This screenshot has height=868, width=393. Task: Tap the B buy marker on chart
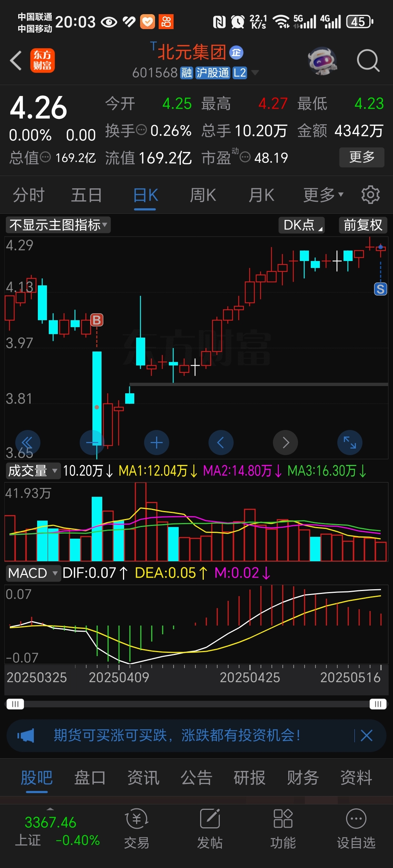click(97, 320)
